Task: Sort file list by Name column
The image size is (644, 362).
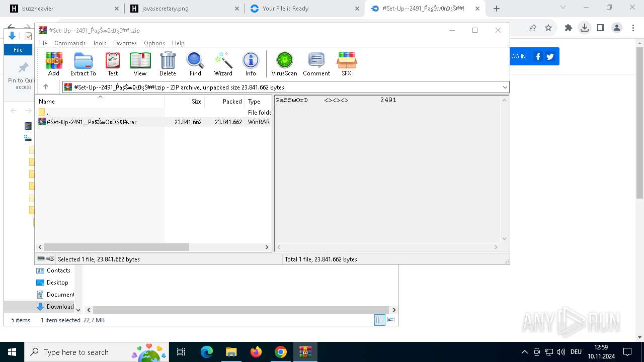Action: pyautogui.click(x=100, y=101)
